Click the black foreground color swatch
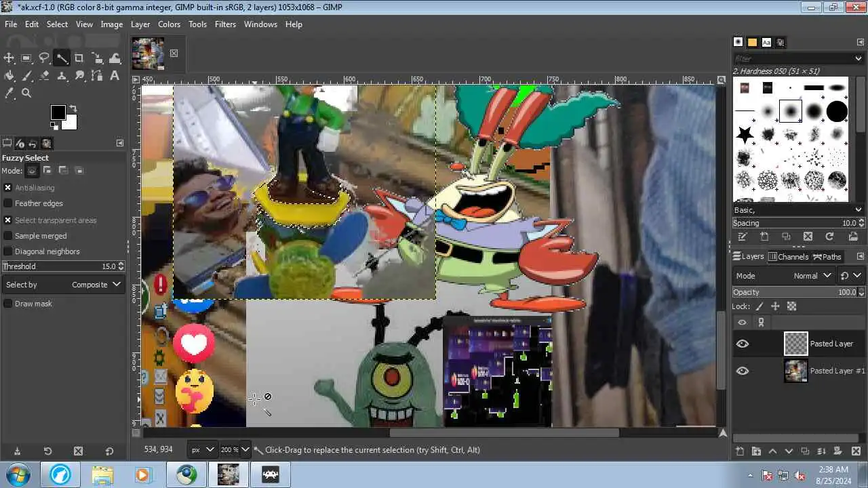The height and width of the screenshot is (488, 868). pyautogui.click(x=58, y=113)
